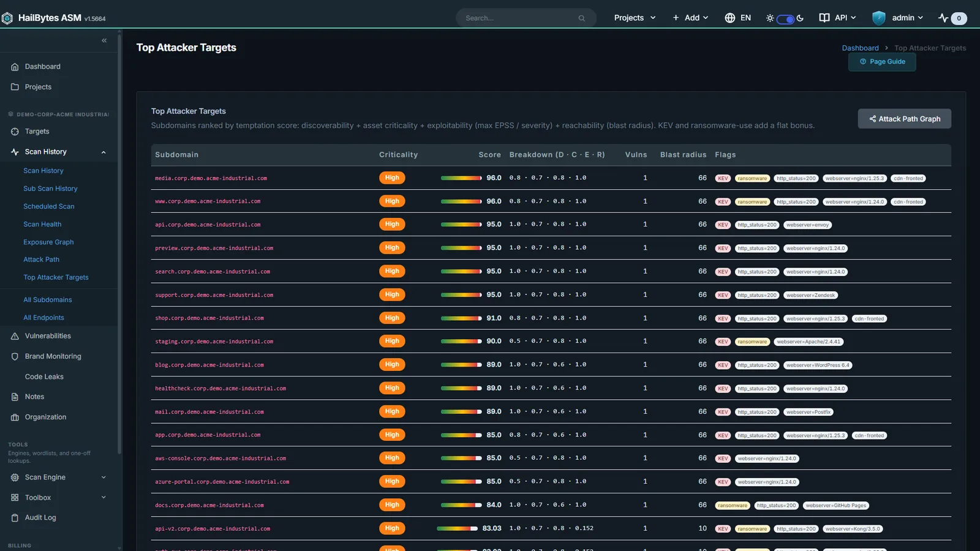The image size is (980, 551).
Task: Click the Attack Path Graph share icon
Action: [x=872, y=119]
